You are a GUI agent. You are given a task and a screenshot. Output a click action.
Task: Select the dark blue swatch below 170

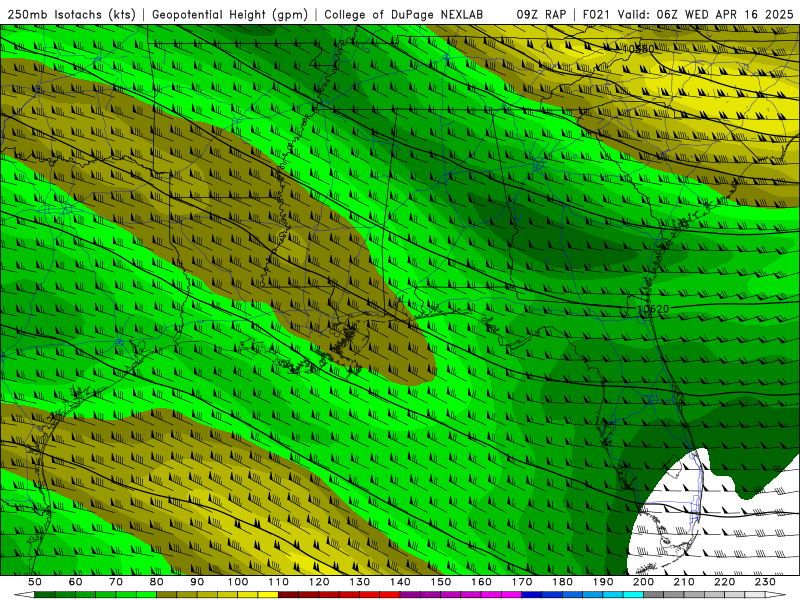532,595
